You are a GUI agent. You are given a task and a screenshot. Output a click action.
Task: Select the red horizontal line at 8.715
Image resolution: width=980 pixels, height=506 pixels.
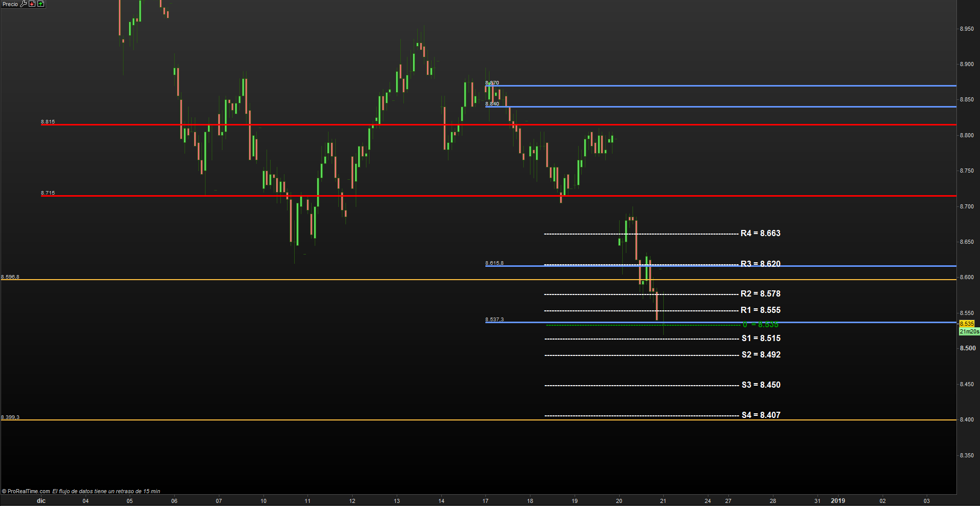point(308,196)
